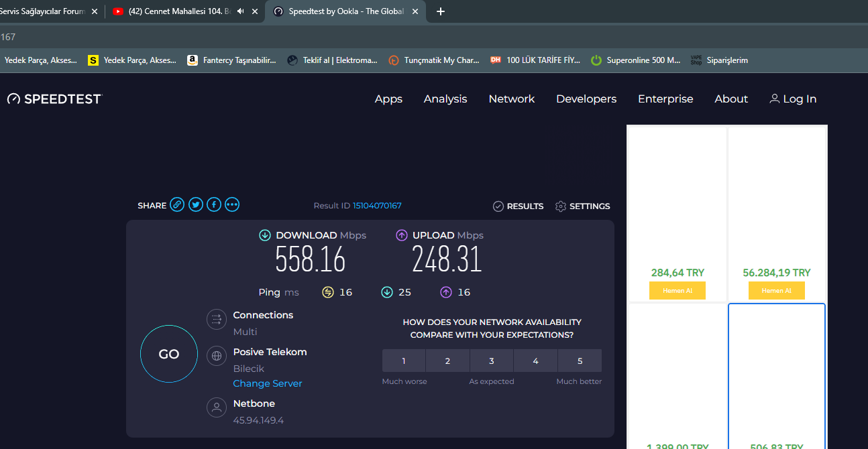Click Log In in the header
Viewport: 868px width, 449px height.
tap(793, 99)
